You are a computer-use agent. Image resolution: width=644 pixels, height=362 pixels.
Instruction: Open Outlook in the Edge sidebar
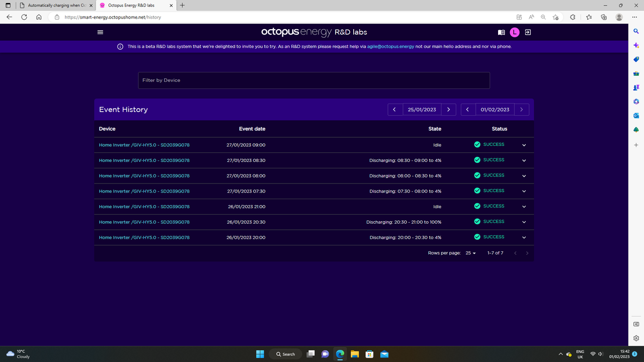(636, 116)
